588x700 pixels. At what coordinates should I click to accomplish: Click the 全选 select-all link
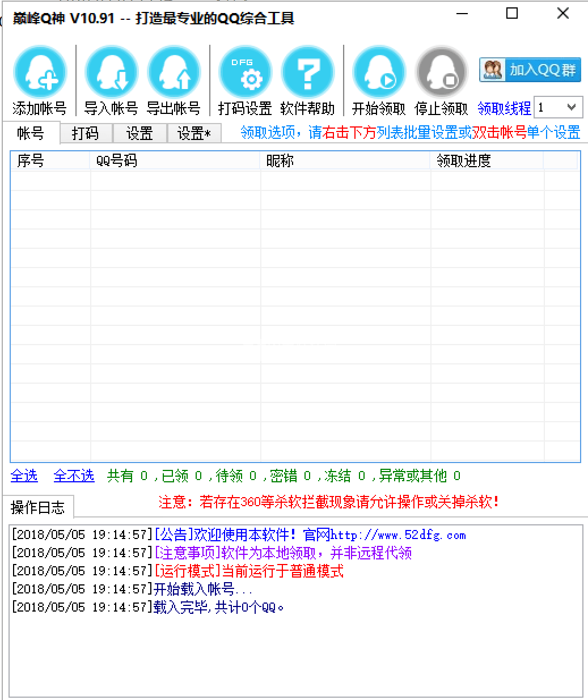pyautogui.click(x=24, y=476)
